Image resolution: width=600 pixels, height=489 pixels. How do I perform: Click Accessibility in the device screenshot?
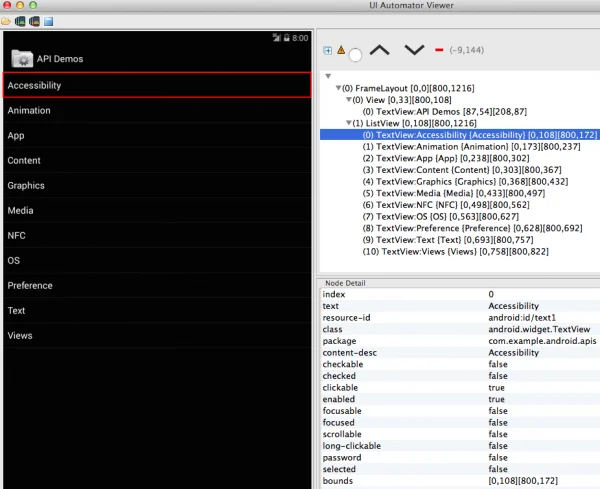[x=157, y=85]
